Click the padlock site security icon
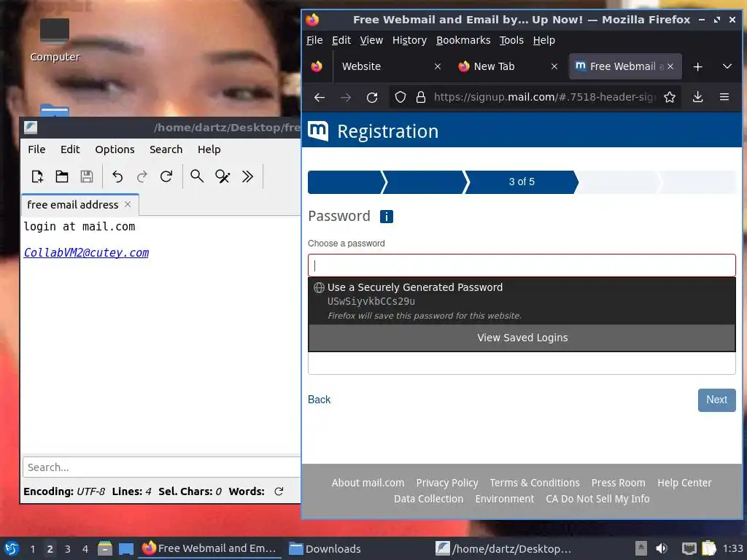 coord(421,97)
